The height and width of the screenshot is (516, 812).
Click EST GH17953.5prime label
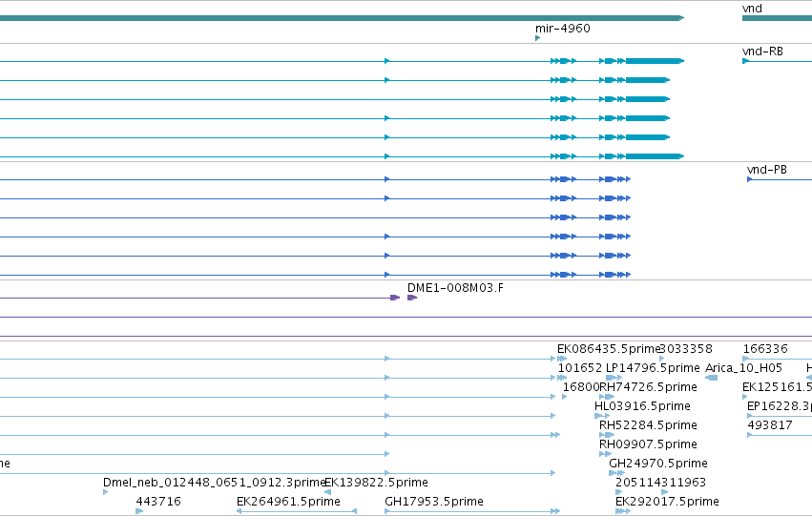tap(434, 502)
